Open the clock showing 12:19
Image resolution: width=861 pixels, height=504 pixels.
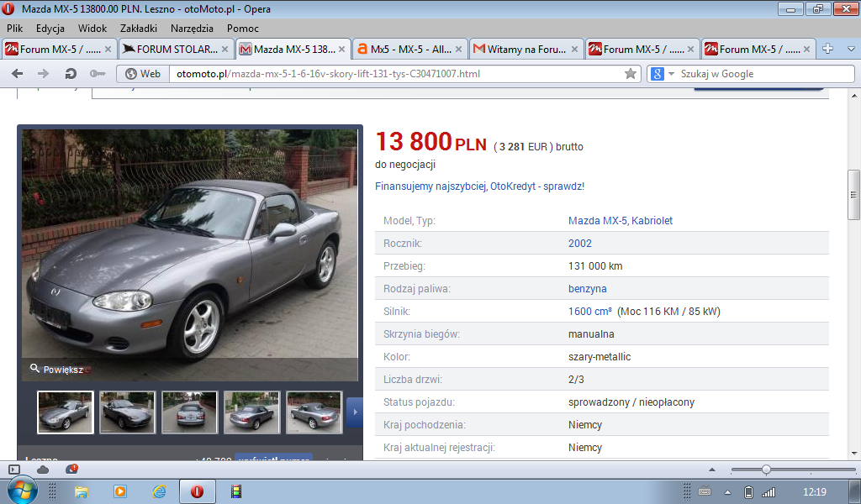point(814,492)
